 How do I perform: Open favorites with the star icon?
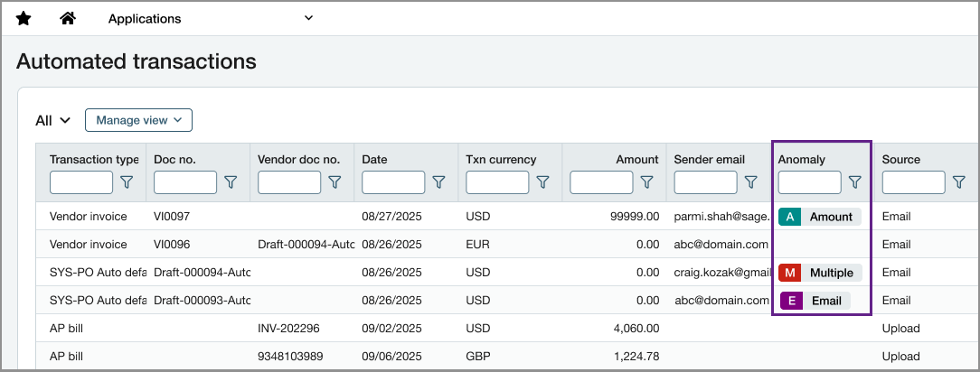(24, 19)
